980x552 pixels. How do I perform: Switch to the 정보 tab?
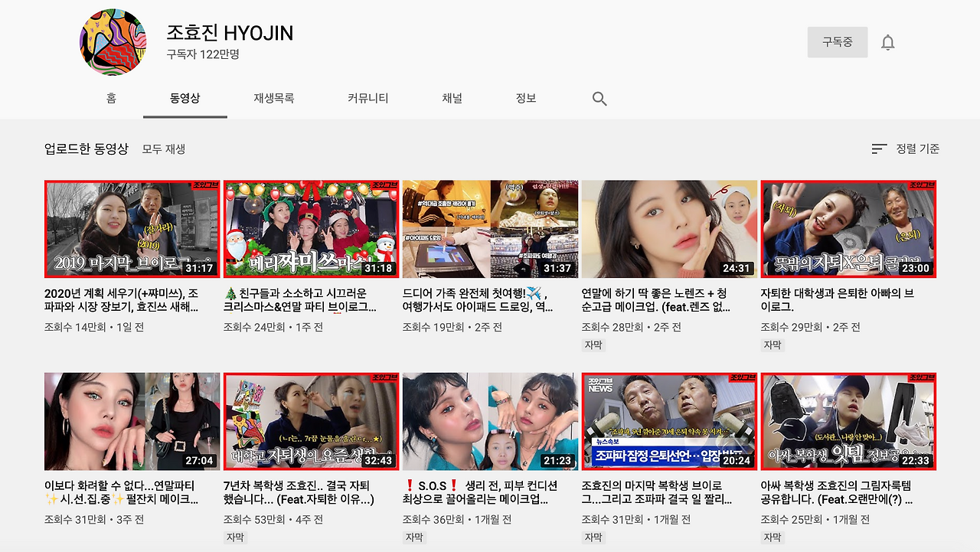click(526, 98)
